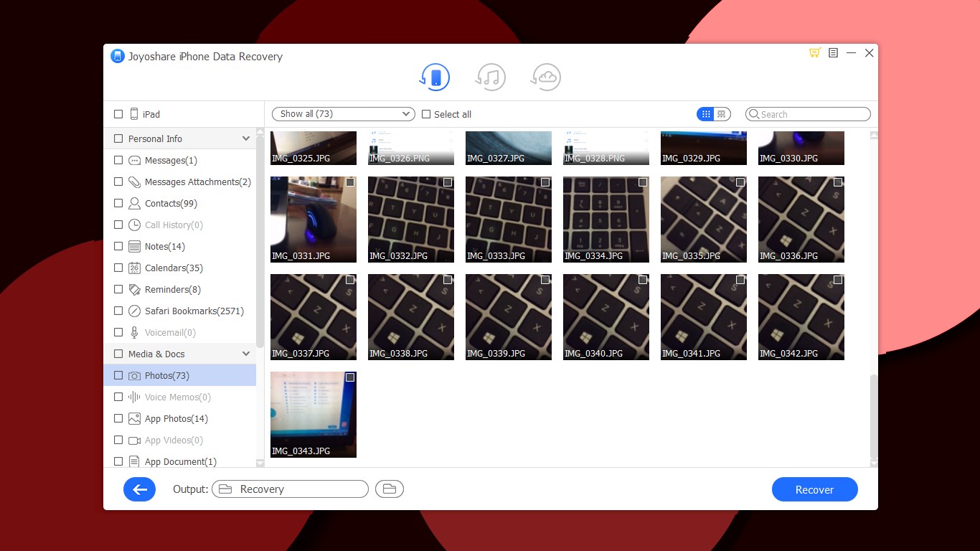The height and width of the screenshot is (551, 980).
Task: Click the App Photos picture icon
Action: pos(134,419)
